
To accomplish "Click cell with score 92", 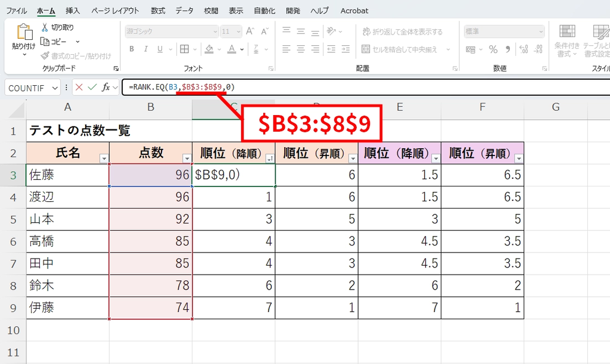I will [151, 219].
